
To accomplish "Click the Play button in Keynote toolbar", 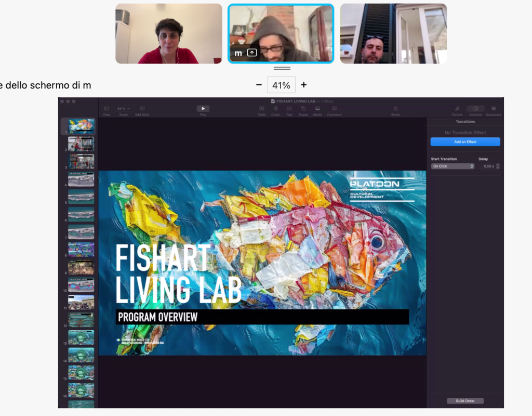I will point(203,109).
